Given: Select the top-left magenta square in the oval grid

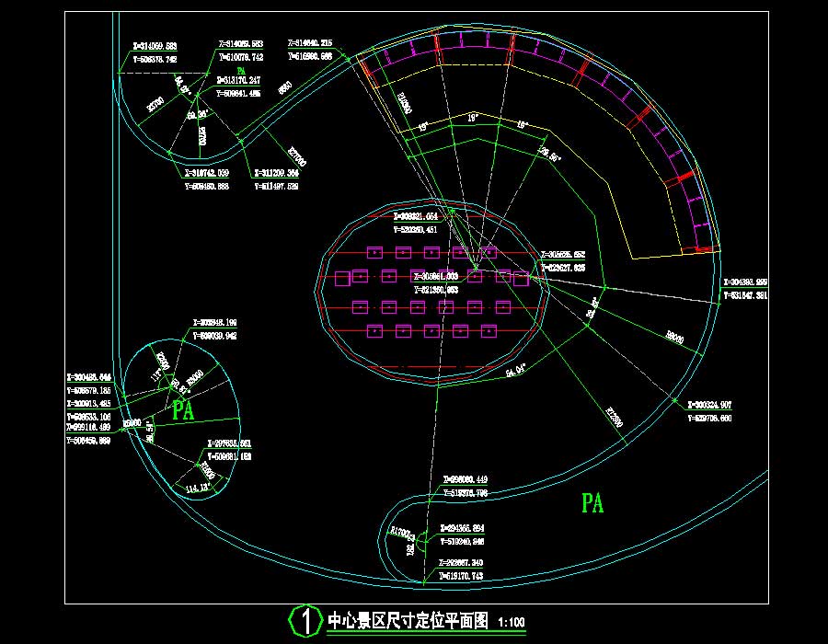Looking at the screenshot, I should point(374,252).
